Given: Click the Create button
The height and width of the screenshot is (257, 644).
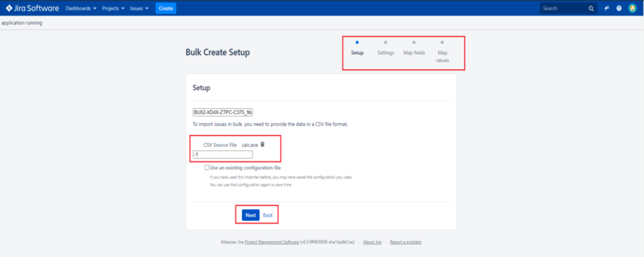Looking at the screenshot, I should [166, 9].
